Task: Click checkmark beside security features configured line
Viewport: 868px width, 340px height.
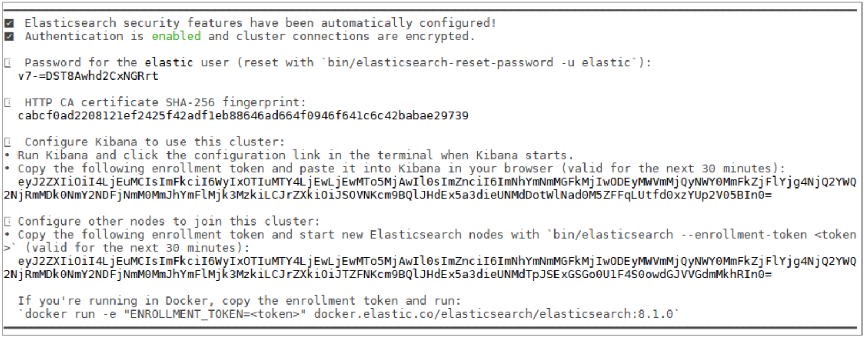Action: coord(9,23)
